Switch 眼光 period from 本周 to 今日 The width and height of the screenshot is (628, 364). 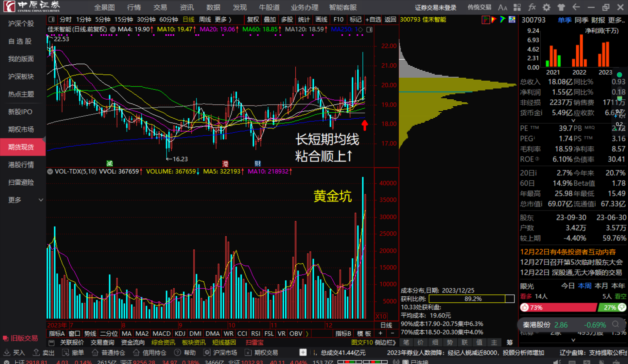click(568, 286)
